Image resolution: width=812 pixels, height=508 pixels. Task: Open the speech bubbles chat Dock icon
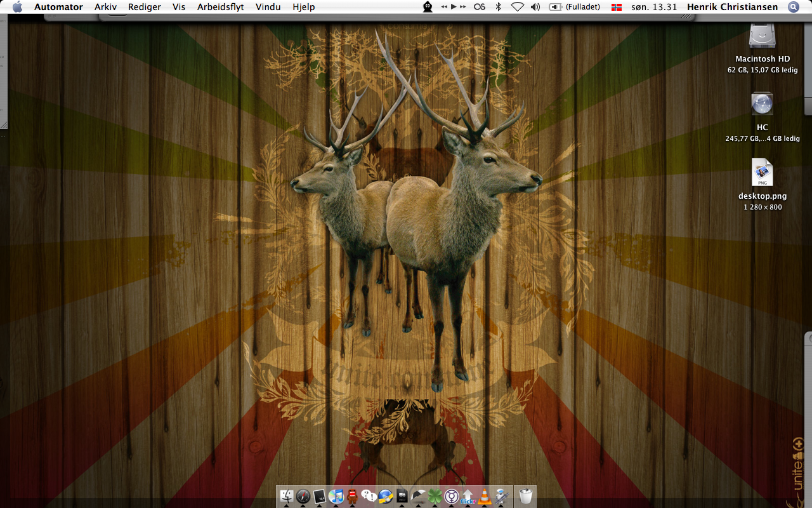click(x=369, y=496)
